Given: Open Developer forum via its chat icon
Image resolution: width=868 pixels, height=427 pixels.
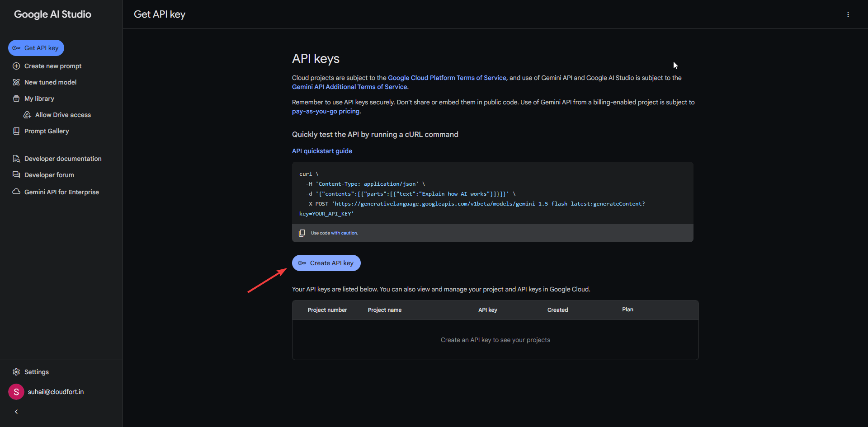Looking at the screenshot, I should coord(16,175).
